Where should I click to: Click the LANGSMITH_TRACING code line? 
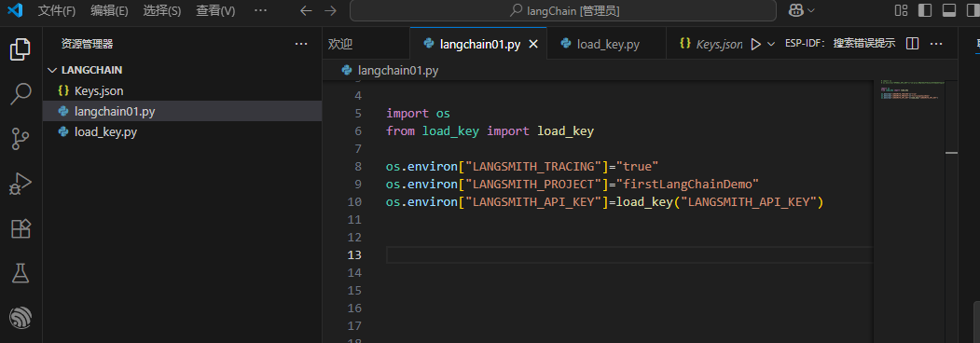pyautogui.click(x=522, y=167)
